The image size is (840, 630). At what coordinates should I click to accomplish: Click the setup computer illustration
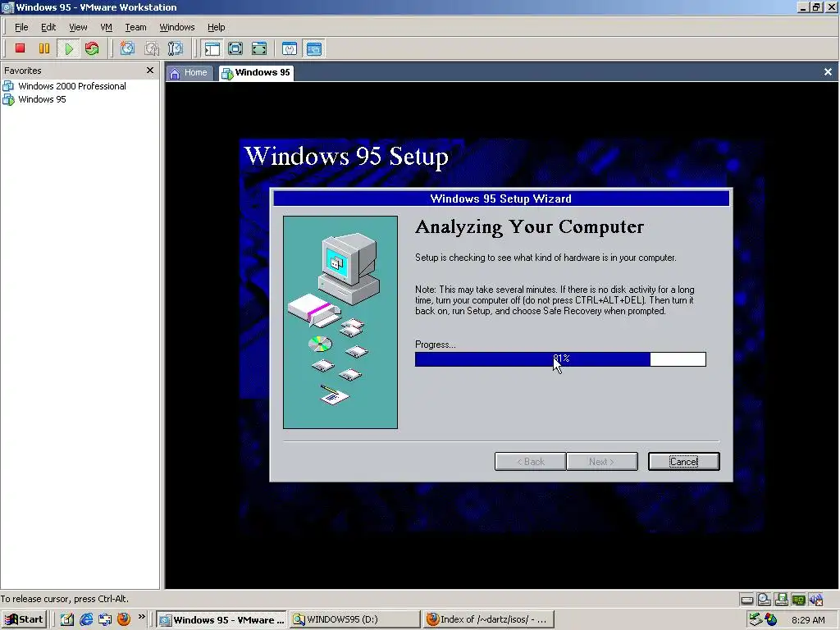[340, 322]
